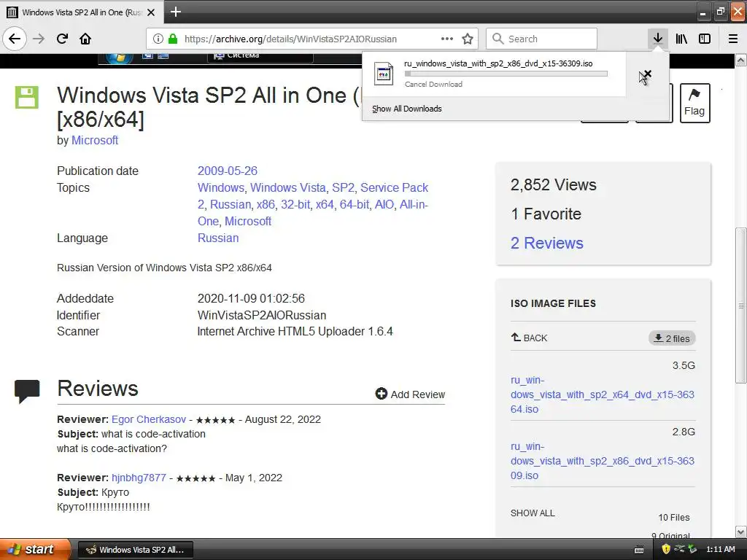Bookmark this page with the star
The width and height of the screenshot is (747, 560).
tap(468, 39)
